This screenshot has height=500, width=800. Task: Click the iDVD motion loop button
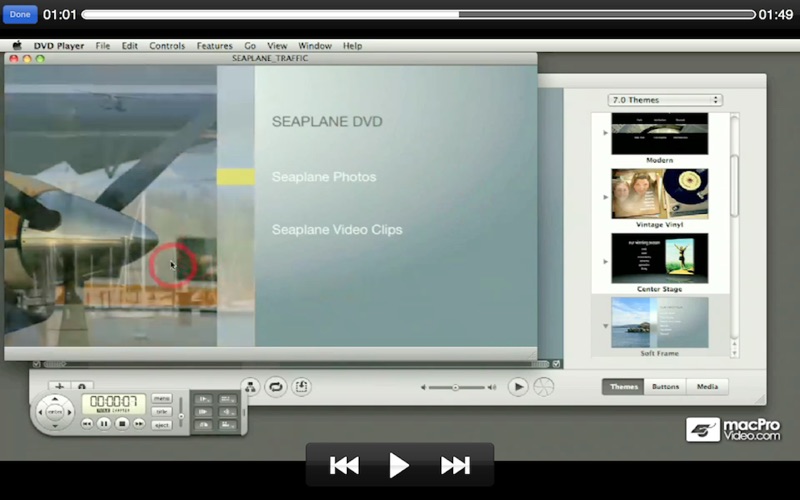tap(276, 387)
